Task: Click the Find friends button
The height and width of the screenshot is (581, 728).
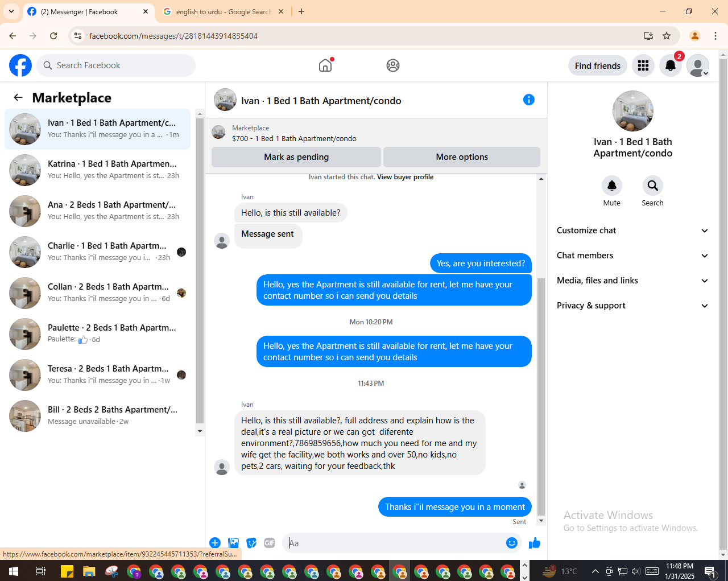Action: tap(598, 65)
